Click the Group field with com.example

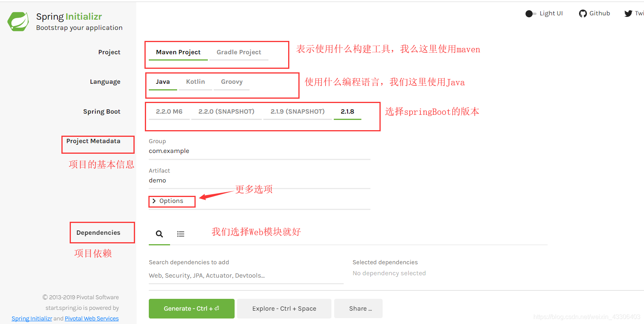point(259,151)
